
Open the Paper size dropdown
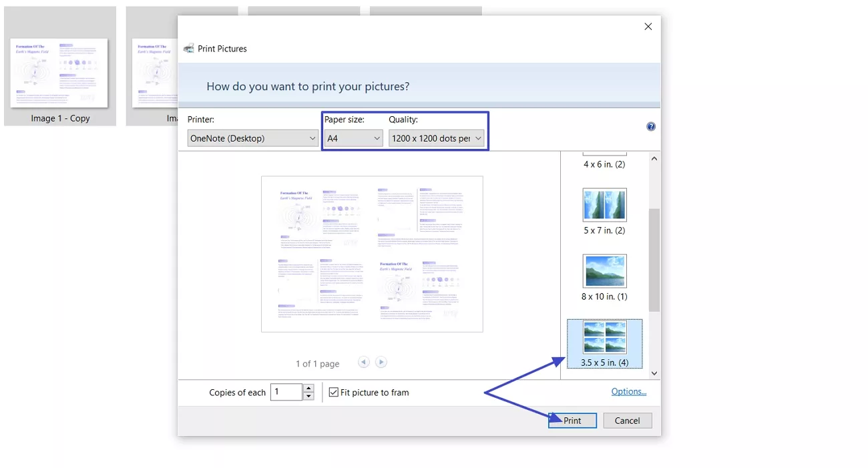coord(353,138)
